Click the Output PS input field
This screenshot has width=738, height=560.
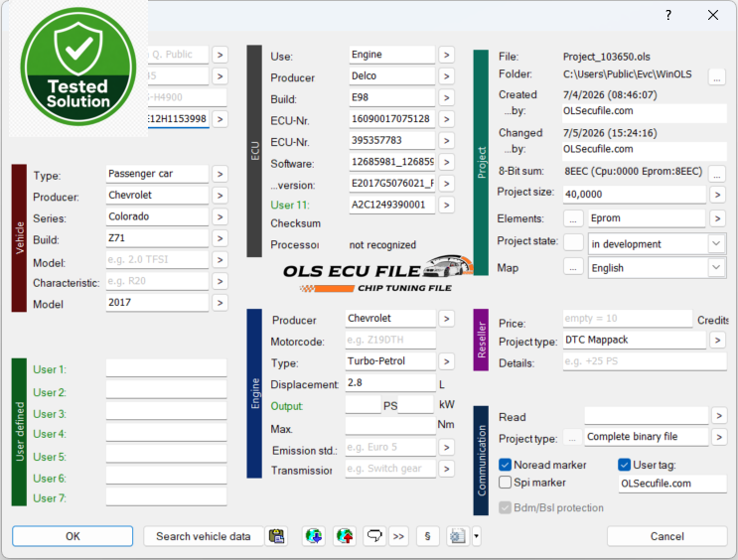[363, 404]
